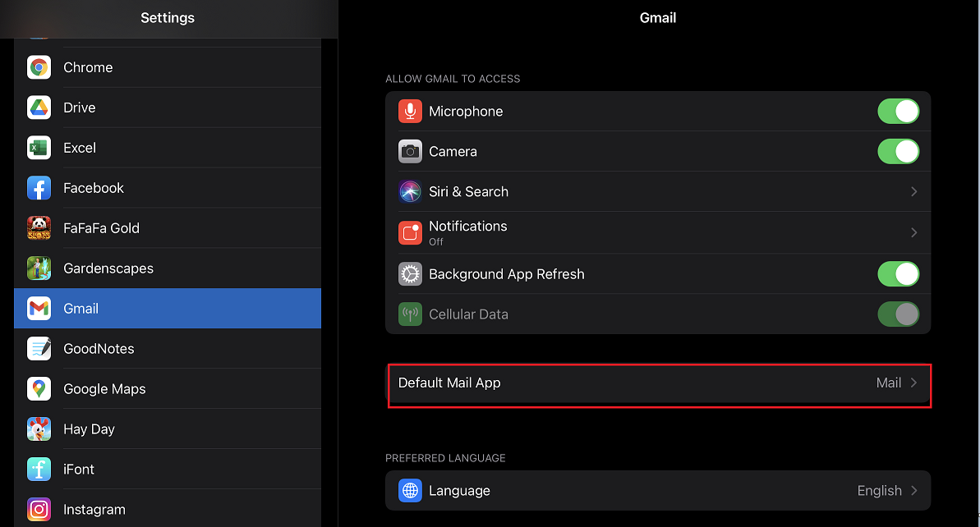The image size is (980, 527).
Task: Open the Language preference row
Action: click(x=658, y=491)
